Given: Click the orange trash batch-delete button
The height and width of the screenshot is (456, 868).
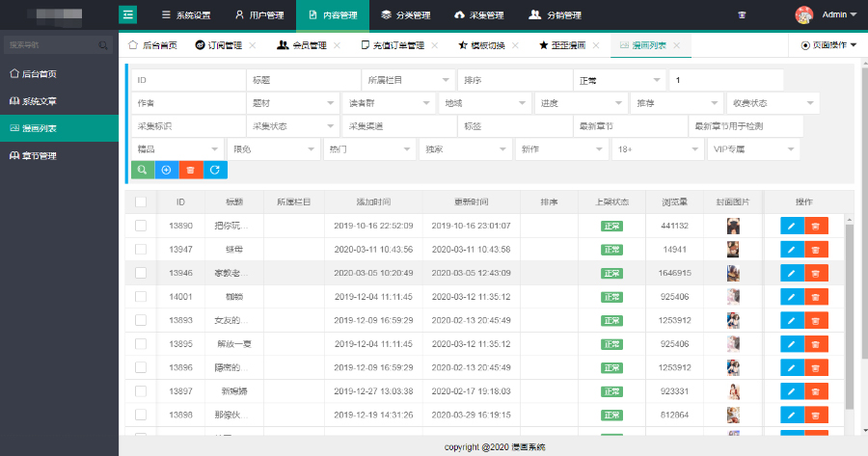Looking at the screenshot, I should click(191, 170).
